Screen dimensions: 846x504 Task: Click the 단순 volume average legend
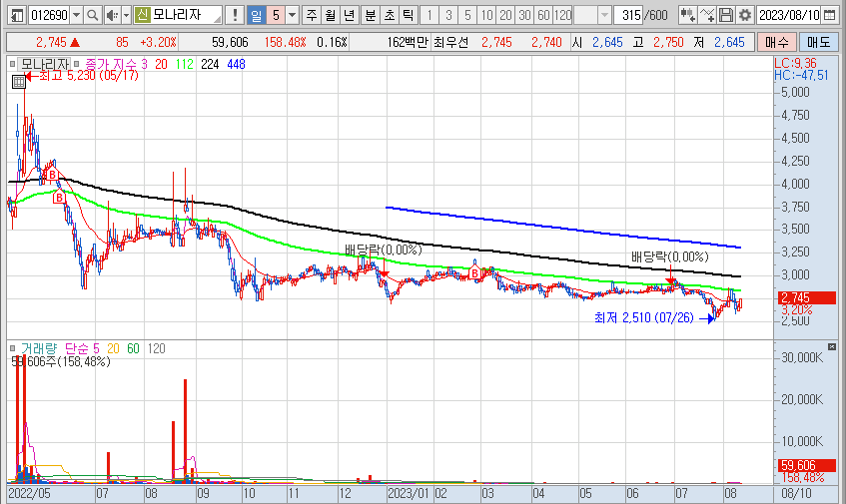(x=78, y=348)
